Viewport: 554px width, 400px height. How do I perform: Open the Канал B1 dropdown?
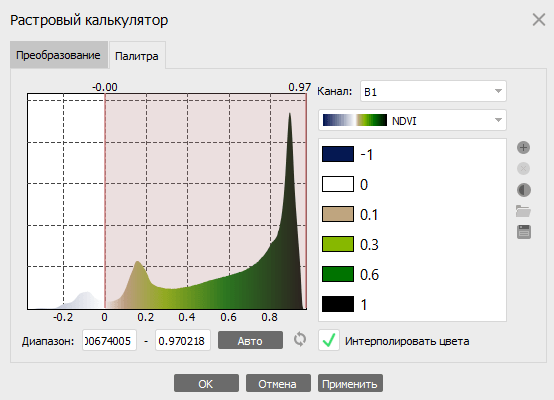click(433, 92)
